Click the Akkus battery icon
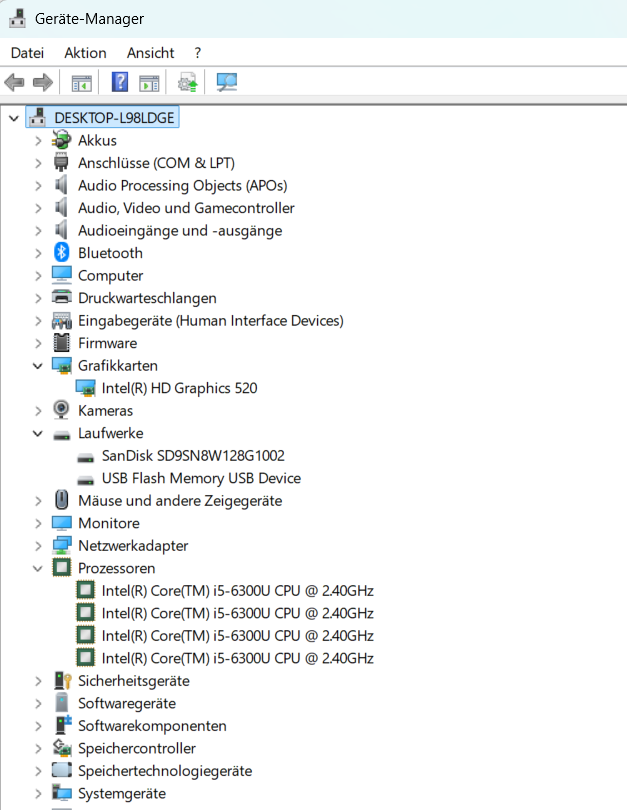 pos(61,141)
